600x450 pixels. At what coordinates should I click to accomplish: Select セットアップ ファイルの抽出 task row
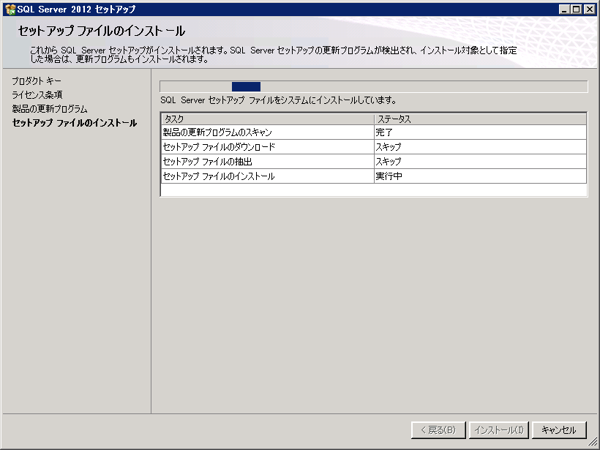click(x=374, y=161)
